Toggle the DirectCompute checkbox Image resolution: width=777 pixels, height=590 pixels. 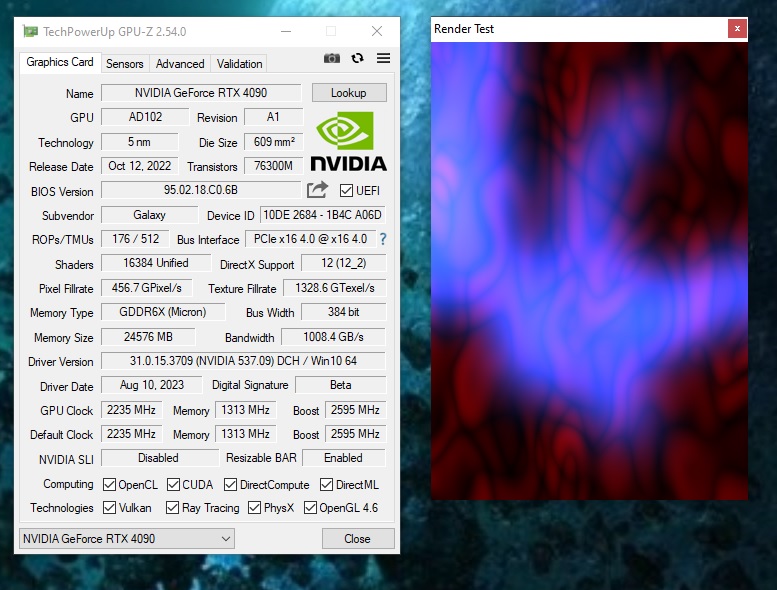click(x=230, y=484)
